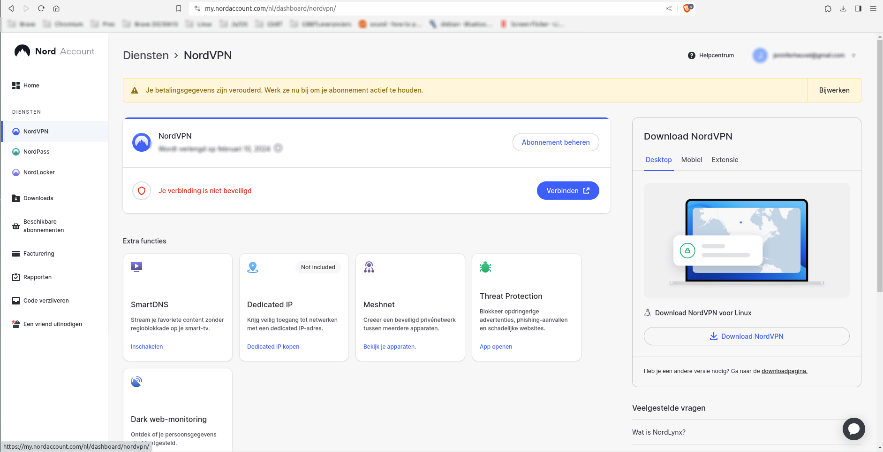Click the 'Download NordVPN' panel heading
883x452 pixels.
(688, 136)
